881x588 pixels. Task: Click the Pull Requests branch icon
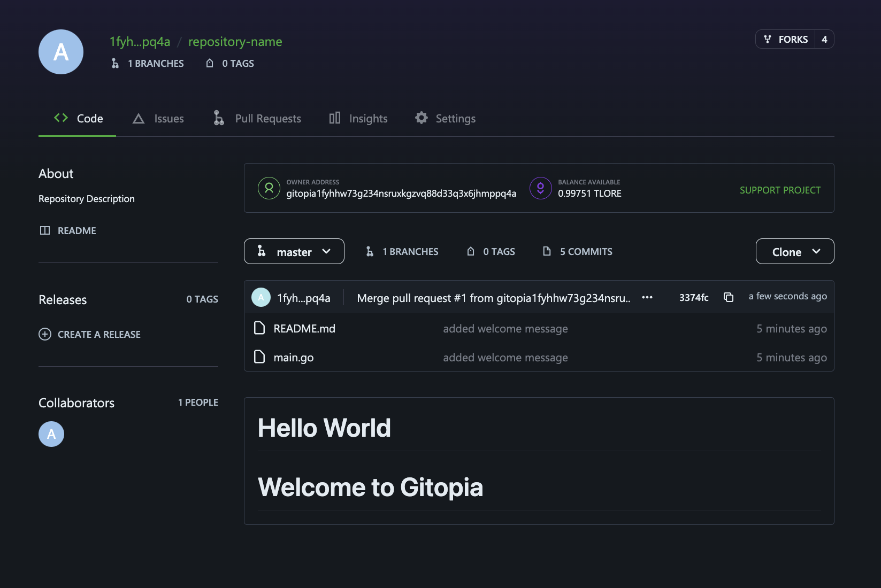tap(219, 118)
